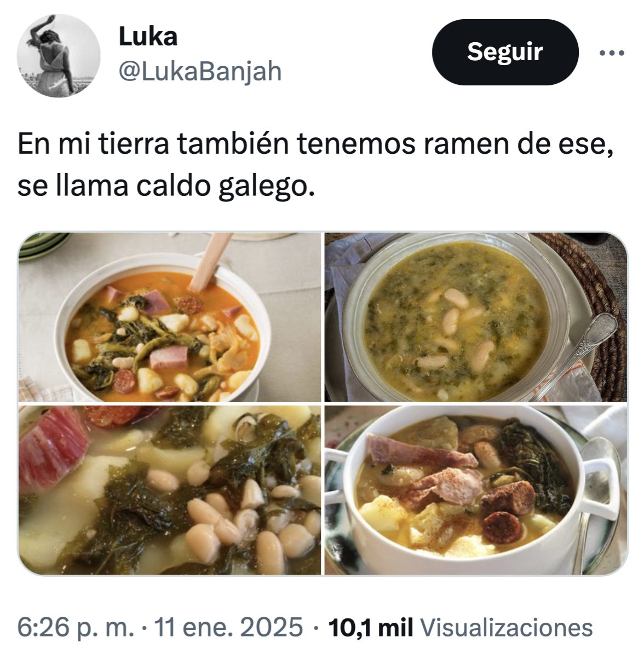Image resolution: width=644 pixels, height=660 pixels.
Task: Visit the @LukaBanjah handle link
Action: (200, 71)
